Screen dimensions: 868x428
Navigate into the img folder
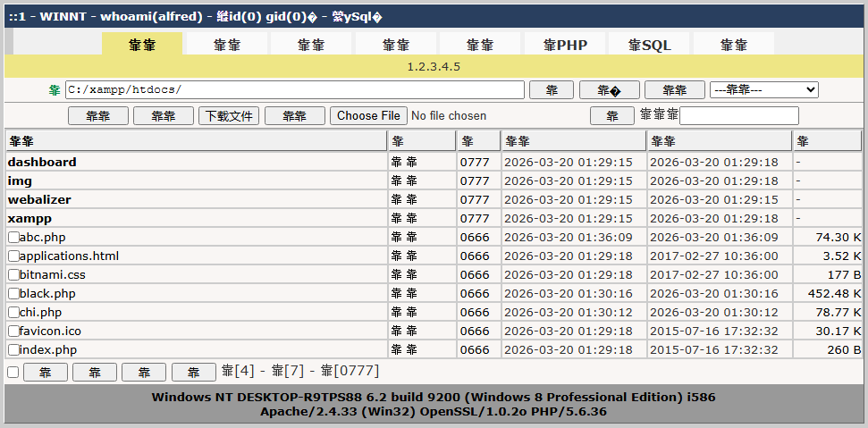20,181
